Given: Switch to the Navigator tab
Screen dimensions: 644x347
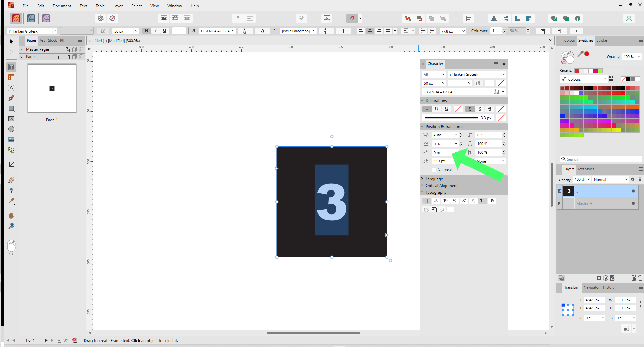Looking at the screenshot, I should 591,287.
